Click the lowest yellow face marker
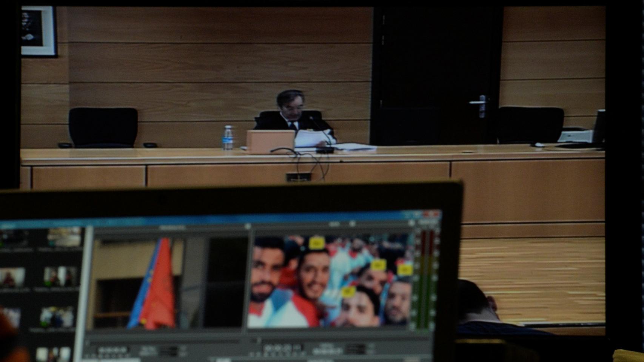 tap(348, 291)
